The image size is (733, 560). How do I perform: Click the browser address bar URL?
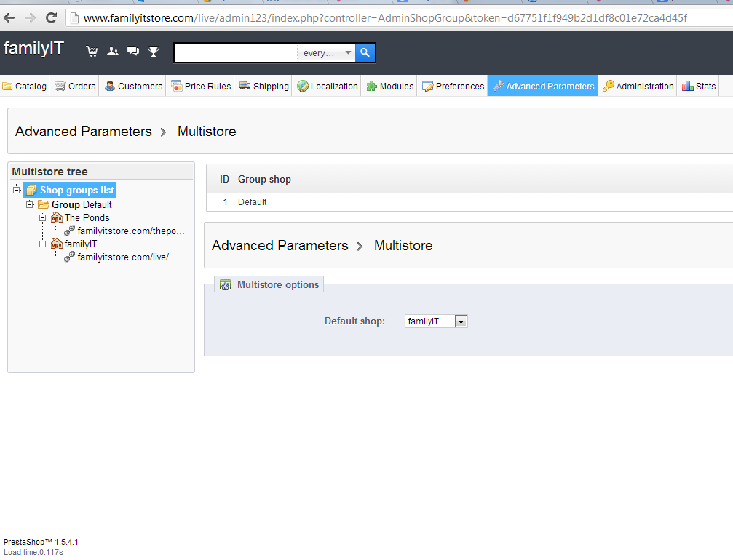pos(385,18)
